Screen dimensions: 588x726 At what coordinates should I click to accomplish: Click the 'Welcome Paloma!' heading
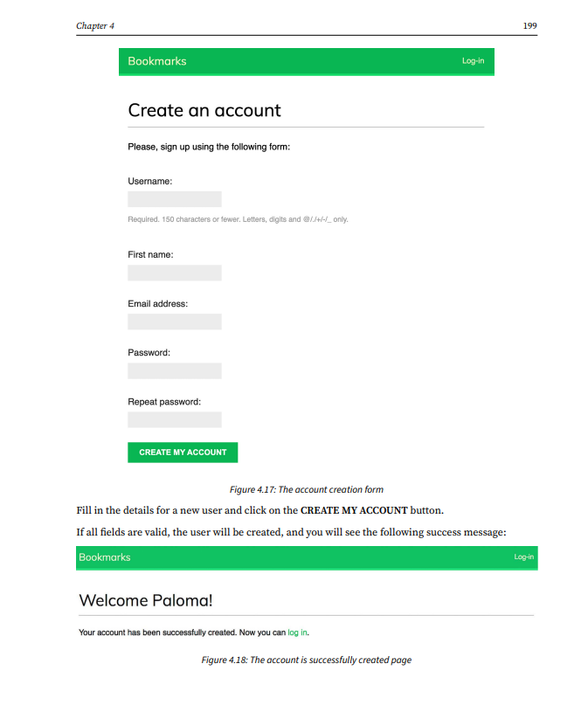coord(146,600)
